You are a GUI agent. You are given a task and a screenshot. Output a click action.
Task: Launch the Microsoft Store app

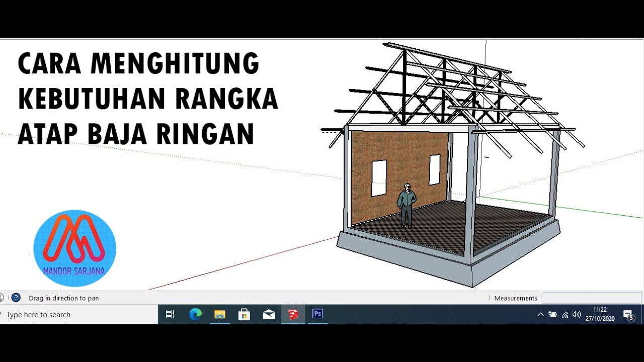pyautogui.click(x=244, y=314)
